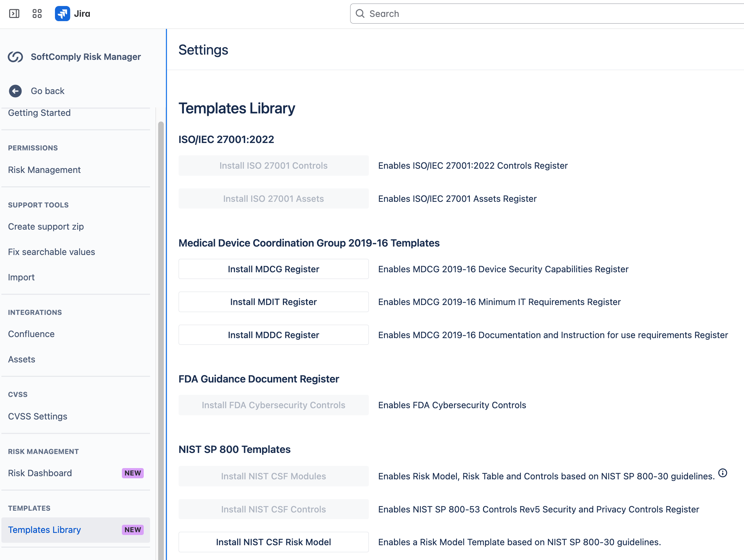Click NIST SP 800 Templates heading

pos(234,449)
